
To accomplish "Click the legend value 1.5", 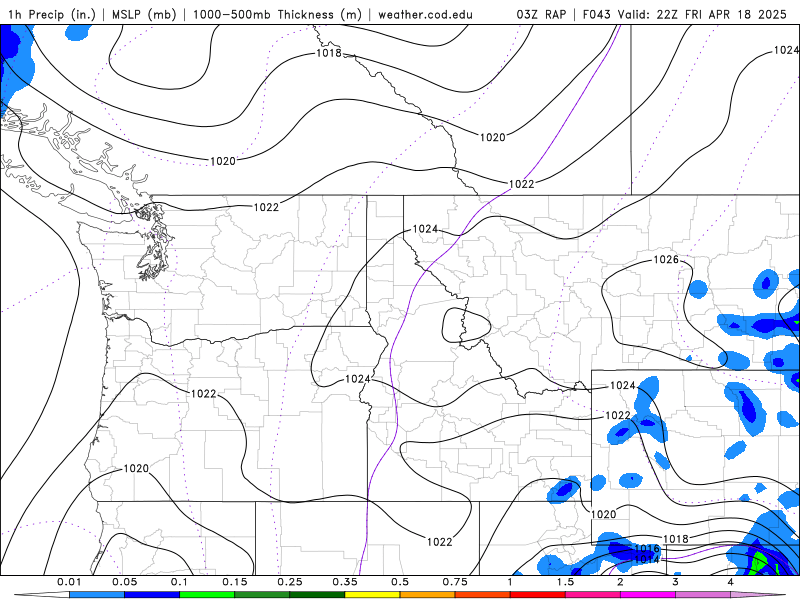I will click(565, 582).
